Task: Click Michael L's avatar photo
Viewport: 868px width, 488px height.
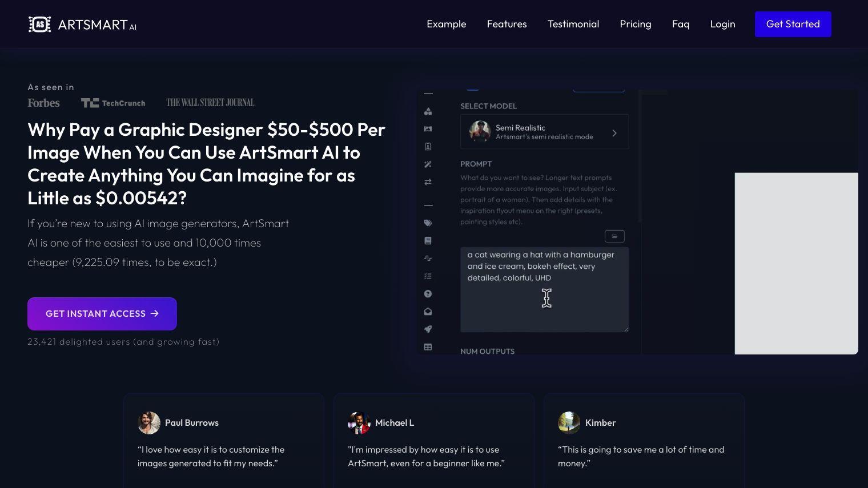Action: (x=359, y=423)
